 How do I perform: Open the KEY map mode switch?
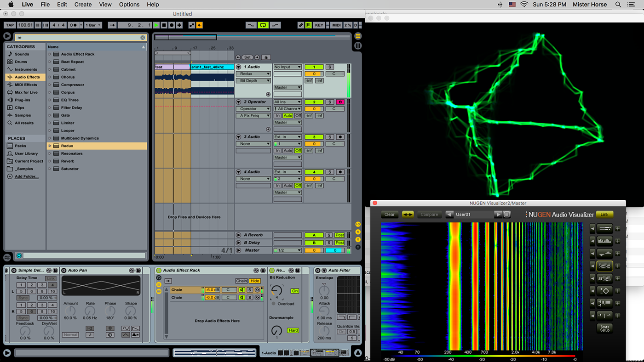point(319,25)
